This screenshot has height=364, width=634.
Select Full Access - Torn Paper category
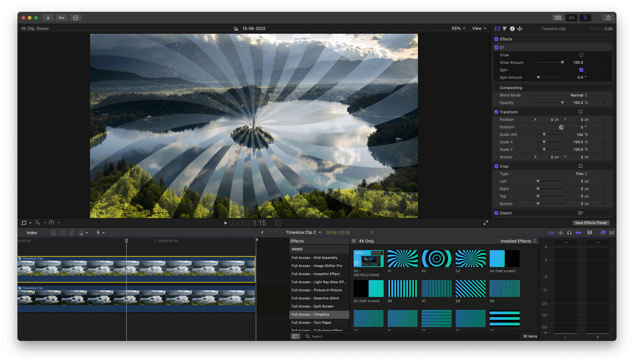point(319,323)
